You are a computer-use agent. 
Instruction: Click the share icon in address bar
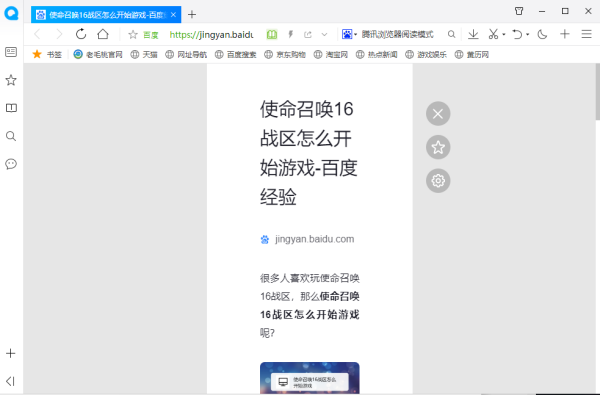point(308,35)
